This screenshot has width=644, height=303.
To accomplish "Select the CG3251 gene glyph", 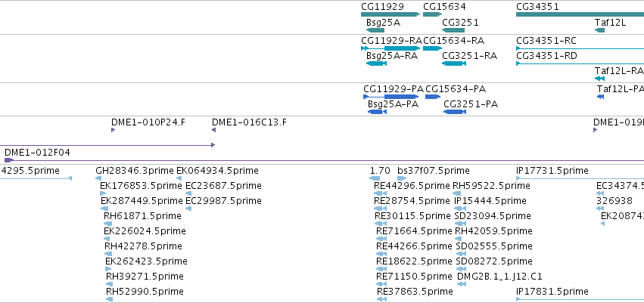I will point(453,30).
